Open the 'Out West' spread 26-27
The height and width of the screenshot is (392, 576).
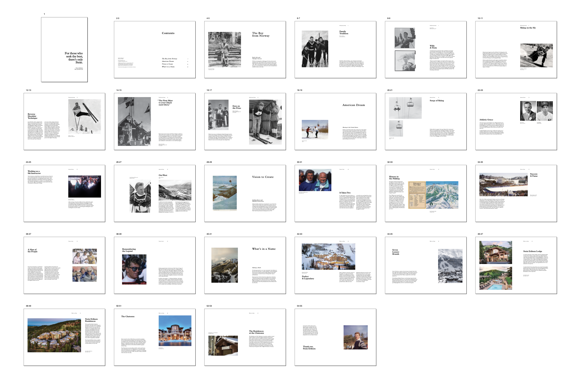155,193
